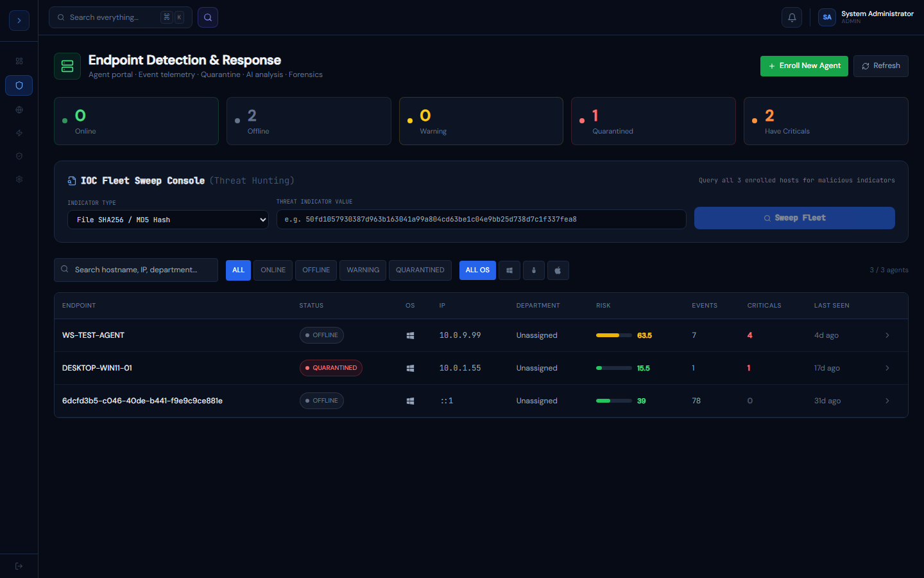Click the 6dcfd3b5-c046-40de-b441-f9e9c9ce881e endpoint name

(x=142, y=401)
